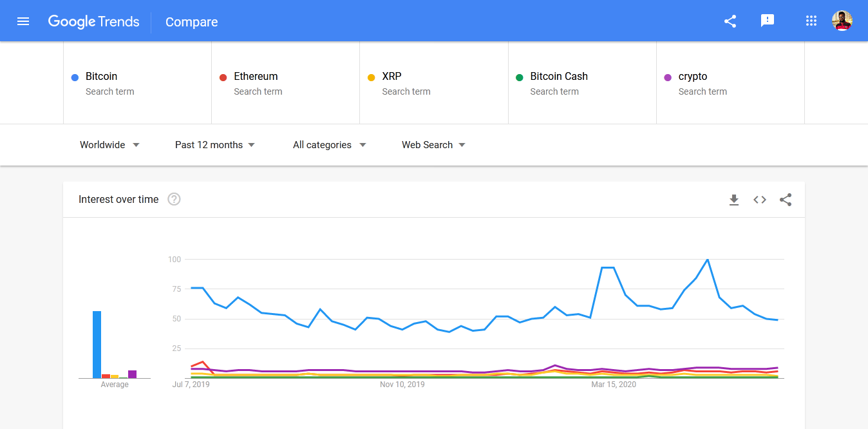Image resolution: width=868 pixels, height=429 pixels.
Task: Open the Past 12 months dropdown
Action: click(x=215, y=145)
